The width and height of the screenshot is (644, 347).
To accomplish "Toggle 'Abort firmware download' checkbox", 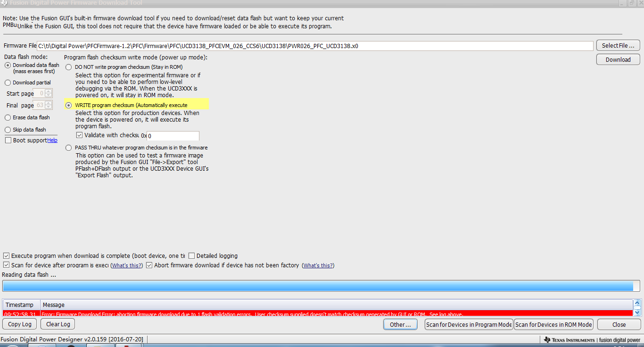I will coord(149,265).
